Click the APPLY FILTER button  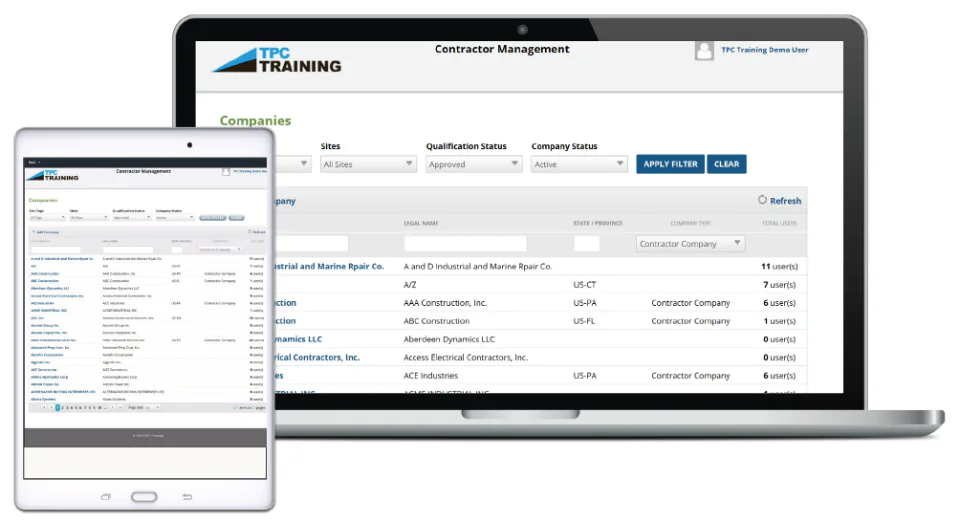click(x=670, y=164)
